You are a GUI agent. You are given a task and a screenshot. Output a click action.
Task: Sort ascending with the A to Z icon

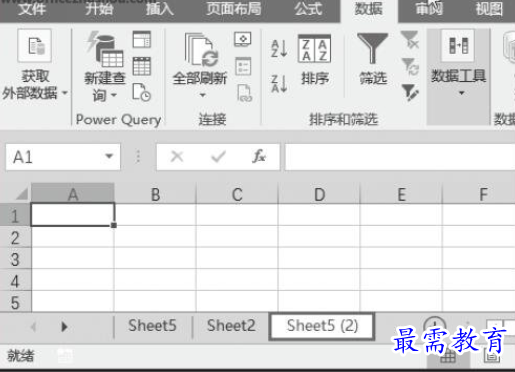279,48
